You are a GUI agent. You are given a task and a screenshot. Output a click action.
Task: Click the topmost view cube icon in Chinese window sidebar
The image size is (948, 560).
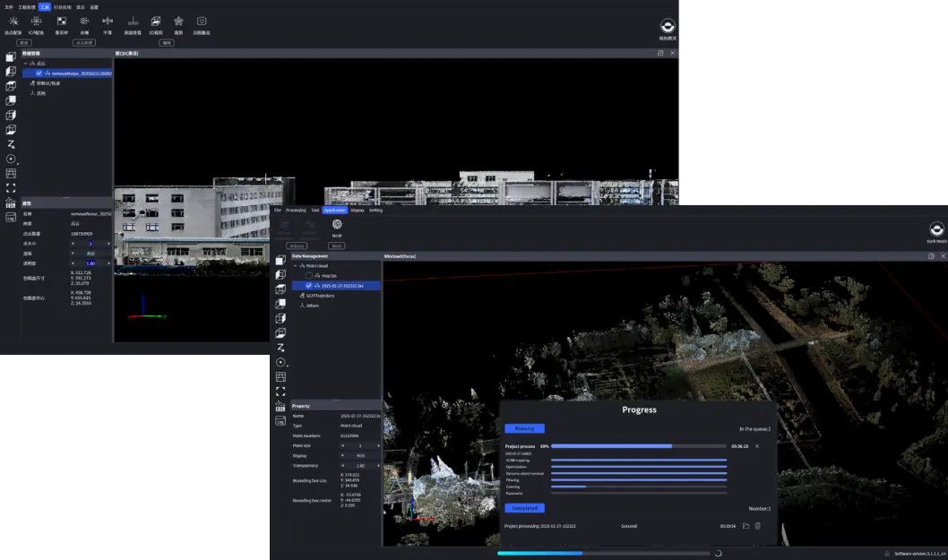pos(11,56)
